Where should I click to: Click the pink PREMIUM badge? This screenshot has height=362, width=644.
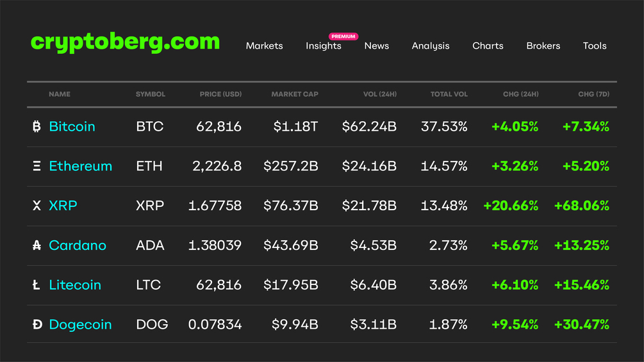(343, 37)
